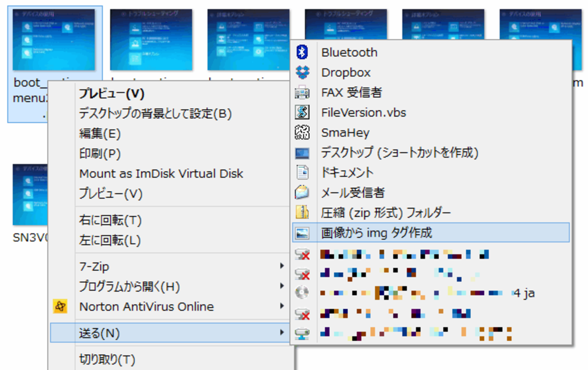588x370 pixels.
Task: Choose the bold プレビュー(V) default entry
Action: click(x=112, y=94)
